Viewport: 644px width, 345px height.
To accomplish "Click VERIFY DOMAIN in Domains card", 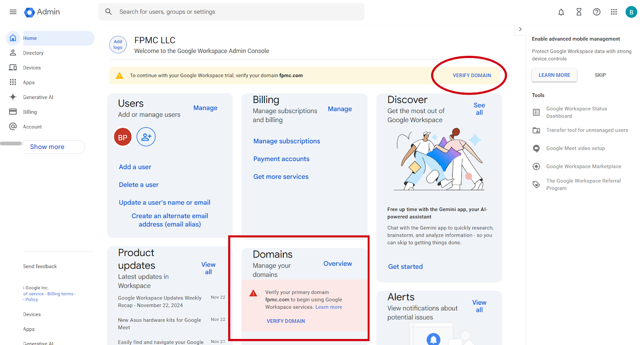I will 286,321.
